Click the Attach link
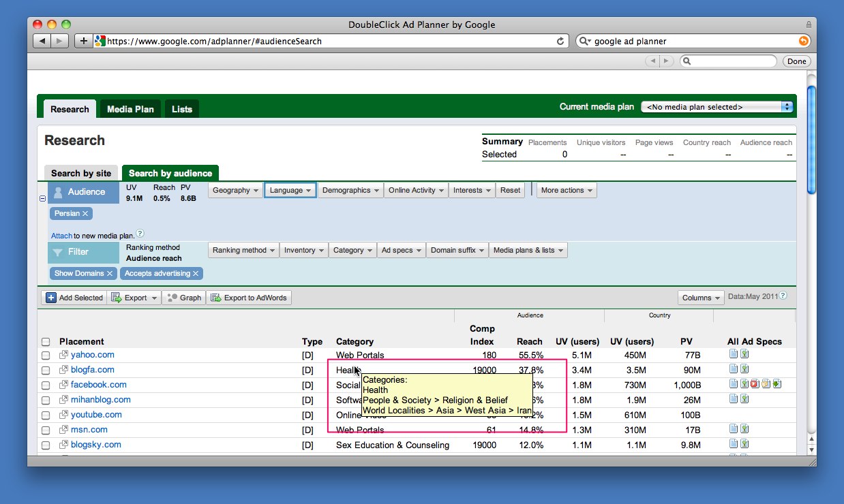 61,236
